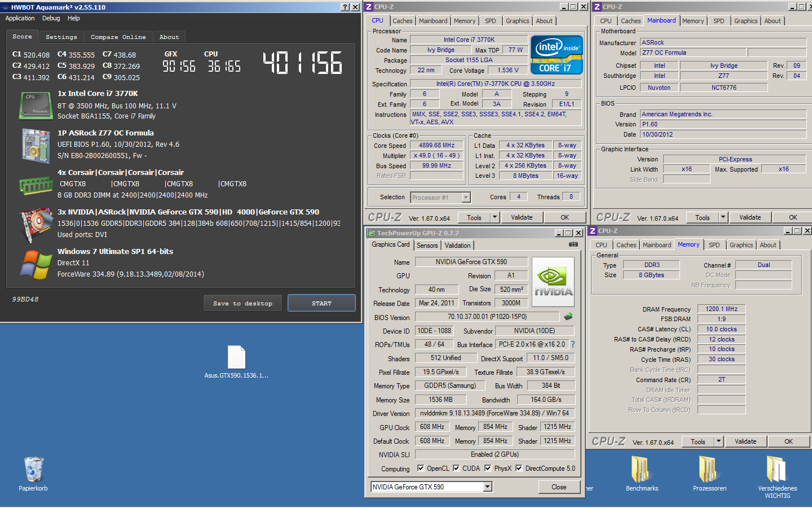Viewport: 812px width, 508px height.
Task: Open the Application menu in Aquamark
Action: 20,18
